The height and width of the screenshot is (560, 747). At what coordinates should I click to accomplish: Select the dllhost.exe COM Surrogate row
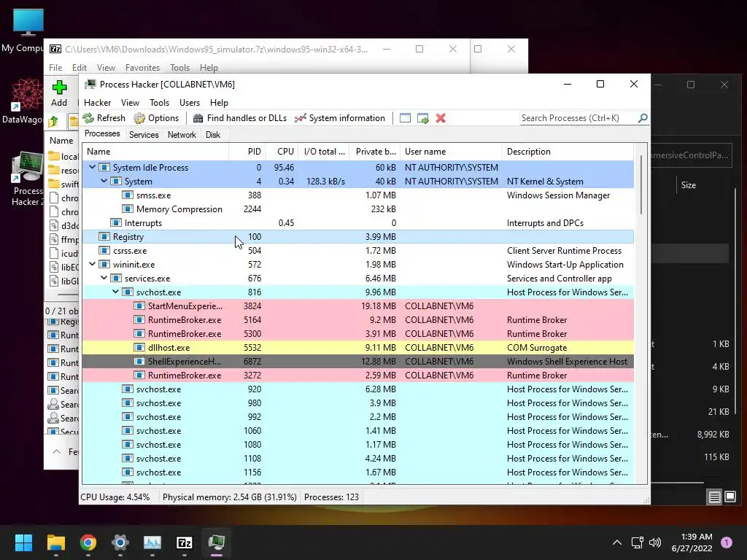357,348
